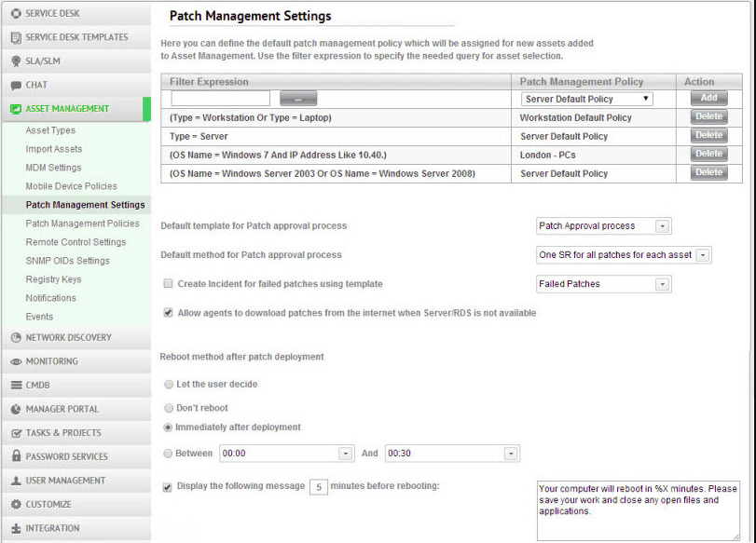756x543 pixels.
Task: Click the minutes before rebooting field
Action: 318,487
